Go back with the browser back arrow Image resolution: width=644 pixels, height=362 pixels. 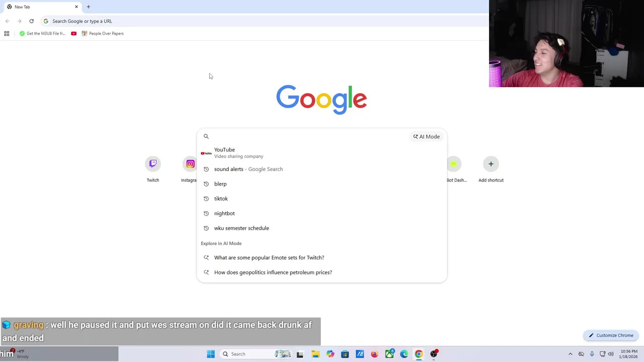pyautogui.click(x=7, y=21)
